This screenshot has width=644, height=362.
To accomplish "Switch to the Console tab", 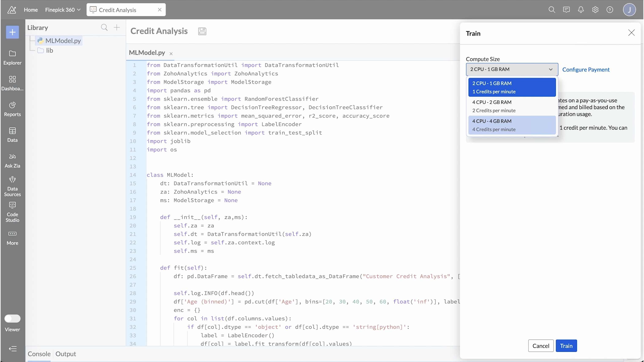I will 39,354.
